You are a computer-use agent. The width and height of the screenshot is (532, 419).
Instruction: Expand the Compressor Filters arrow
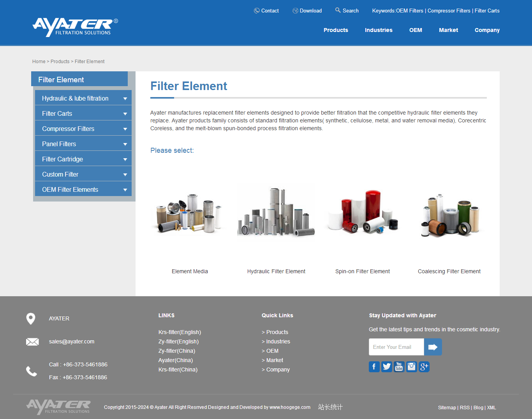pos(125,129)
